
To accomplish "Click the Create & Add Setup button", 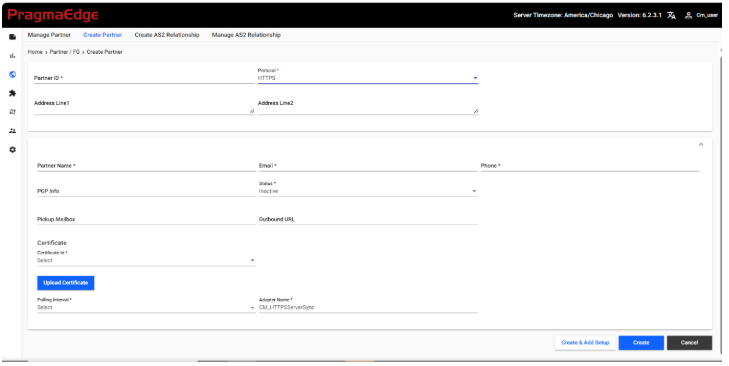I will point(585,343).
